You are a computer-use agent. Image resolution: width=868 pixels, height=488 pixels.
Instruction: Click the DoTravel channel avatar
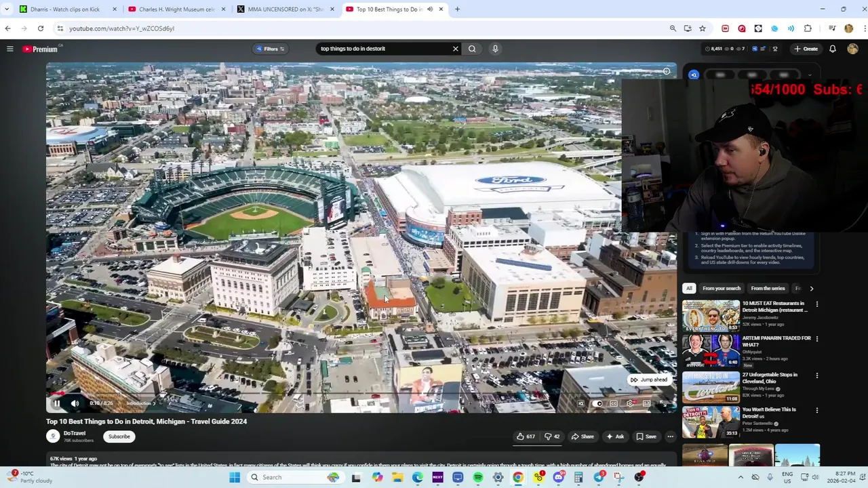[x=53, y=436]
